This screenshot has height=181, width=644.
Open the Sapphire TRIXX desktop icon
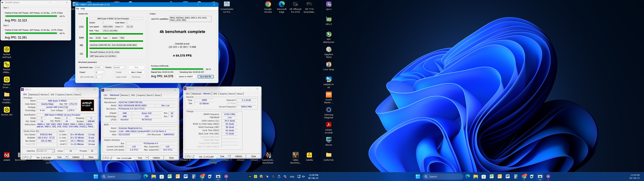pyautogui.click(x=329, y=52)
